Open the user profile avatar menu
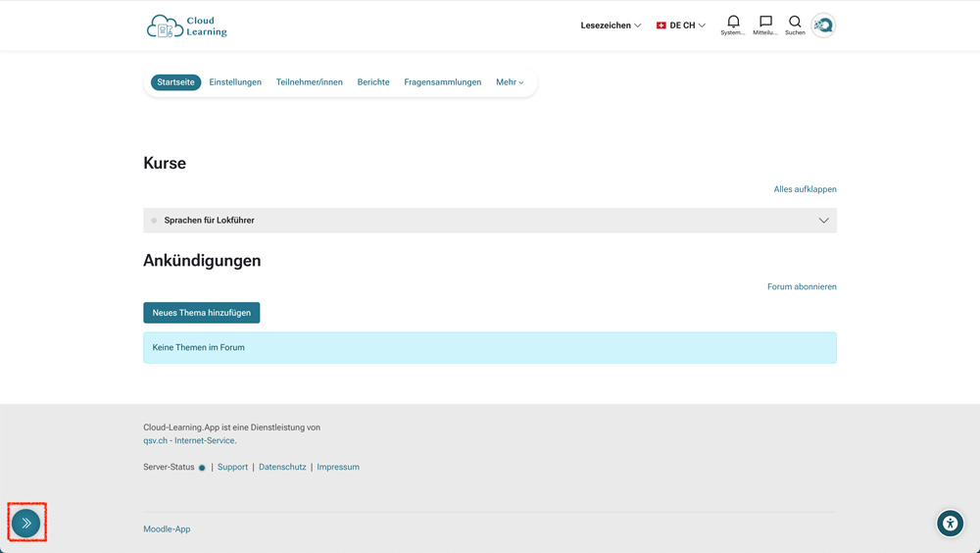980x553 pixels. click(x=823, y=25)
